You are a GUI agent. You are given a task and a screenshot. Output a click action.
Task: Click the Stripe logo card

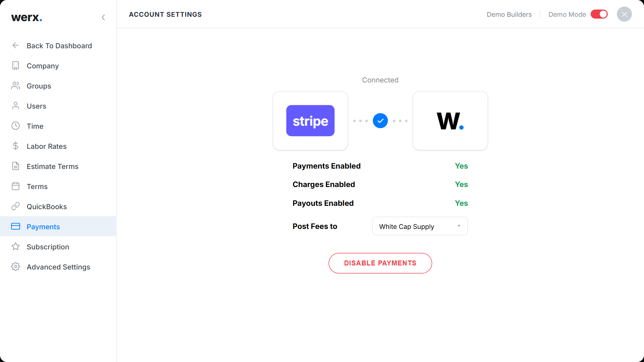[310, 121]
